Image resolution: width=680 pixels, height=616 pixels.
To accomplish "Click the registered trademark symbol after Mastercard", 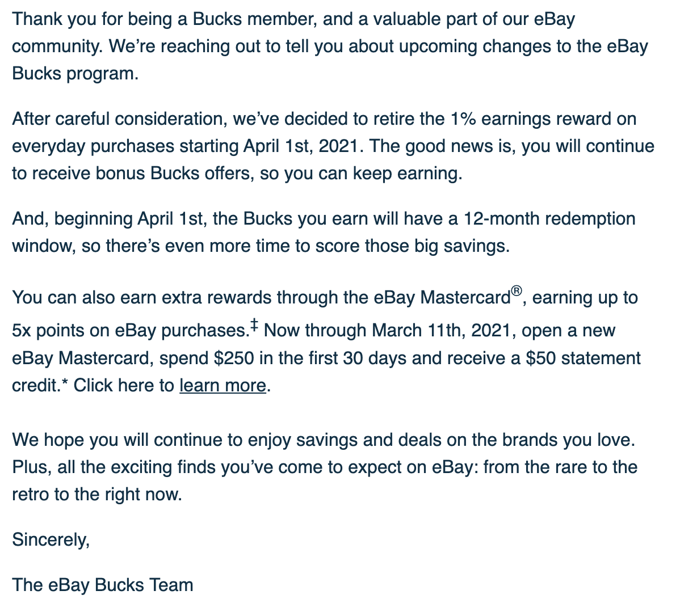I will [x=516, y=292].
